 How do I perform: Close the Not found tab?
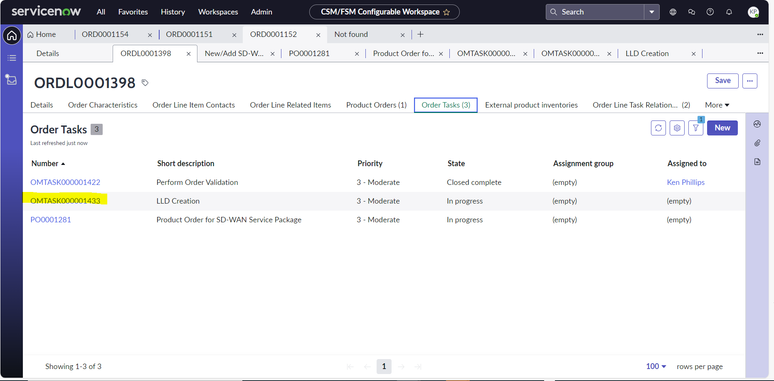402,35
